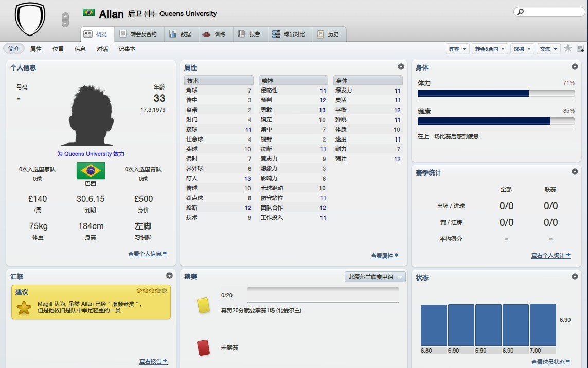Click the 技术 attribute column header

tap(219, 81)
